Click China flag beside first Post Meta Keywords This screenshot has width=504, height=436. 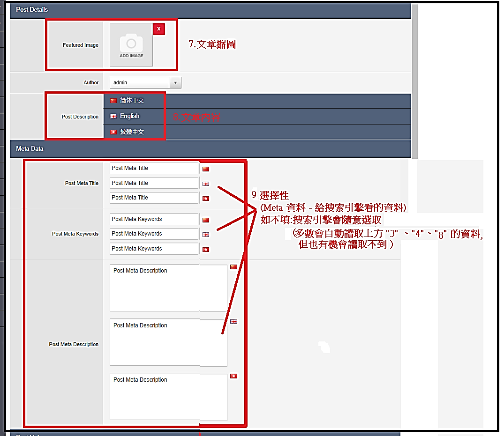pyautogui.click(x=206, y=220)
